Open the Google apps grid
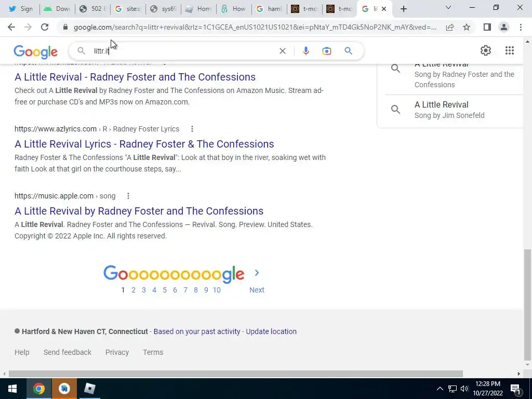This screenshot has width=532, height=399. (509, 50)
